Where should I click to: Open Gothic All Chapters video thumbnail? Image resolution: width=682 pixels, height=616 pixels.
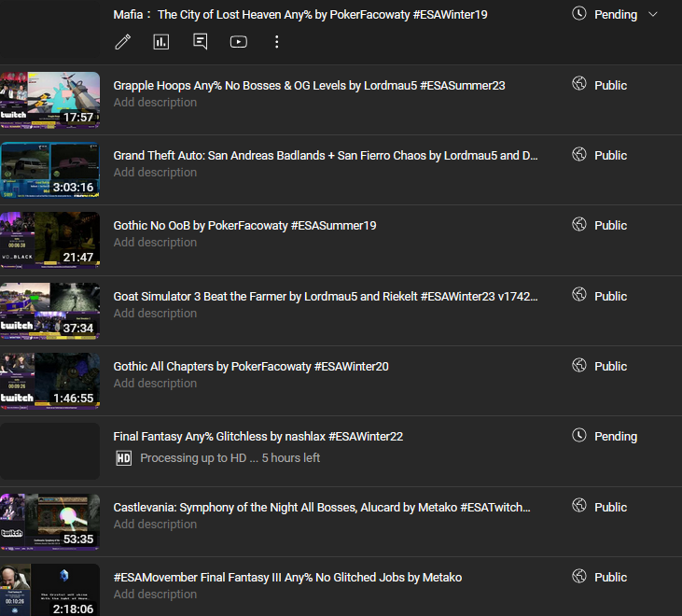click(x=50, y=381)
